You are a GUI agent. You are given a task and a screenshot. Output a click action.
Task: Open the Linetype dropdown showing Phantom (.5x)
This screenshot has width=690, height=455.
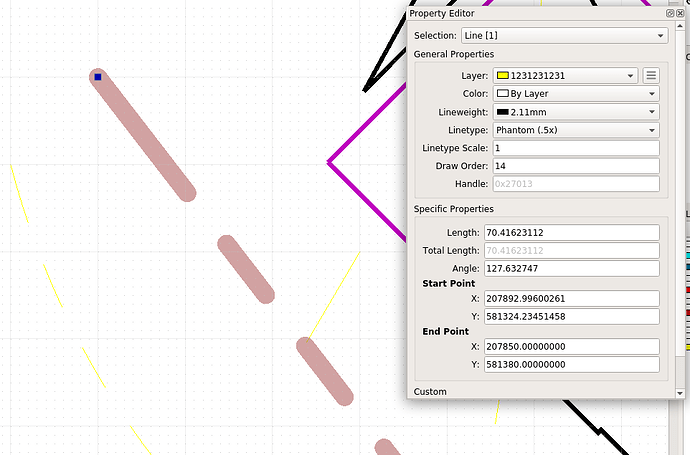[576, 130]
